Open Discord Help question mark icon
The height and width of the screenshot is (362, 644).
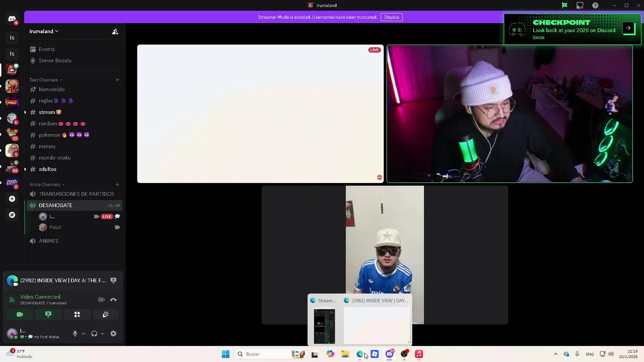(595, 5)
